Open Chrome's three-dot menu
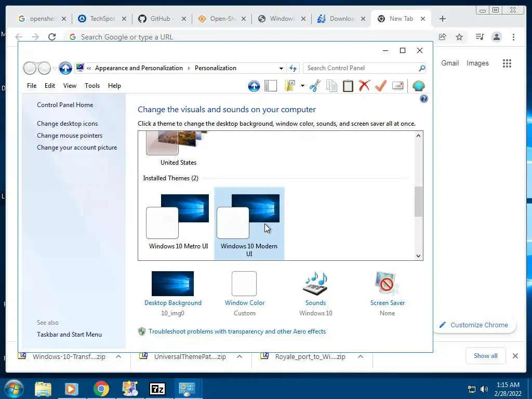Image resolution: width=532 pixels, height=399 pixels. tap(513, 37)
